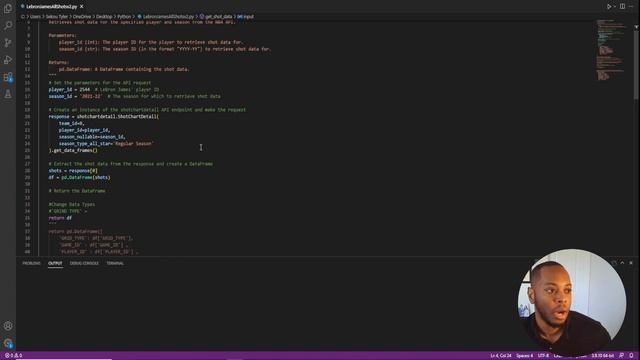Click the OneDrive breadcrumb segment

click(82, 17)
